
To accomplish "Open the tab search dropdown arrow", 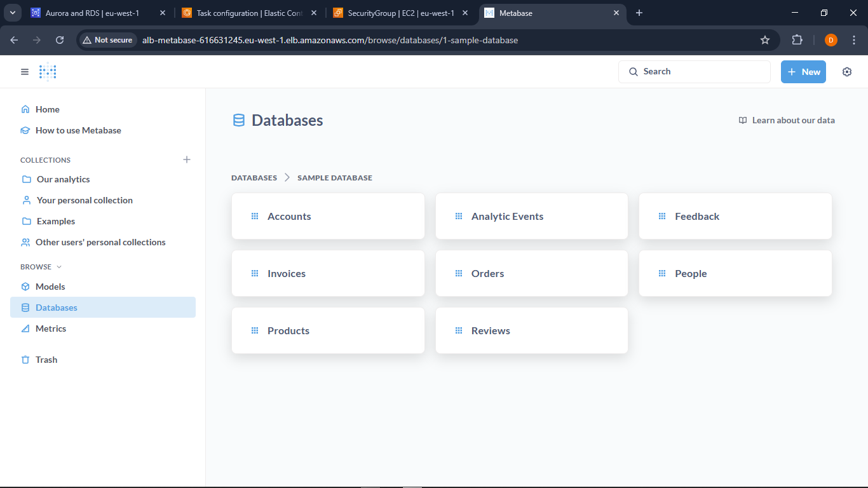I will click(13, 13).
